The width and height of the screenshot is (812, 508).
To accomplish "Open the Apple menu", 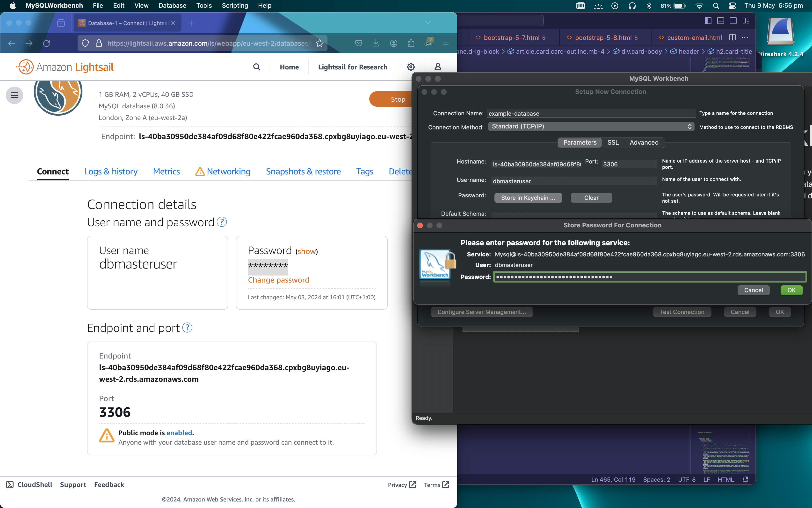I will coord(12,6).
